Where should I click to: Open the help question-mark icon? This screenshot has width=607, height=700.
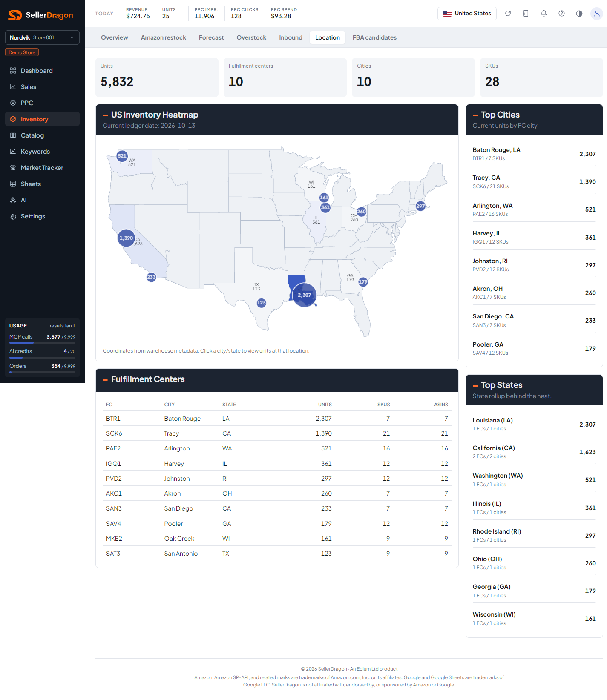click(561, 14)
